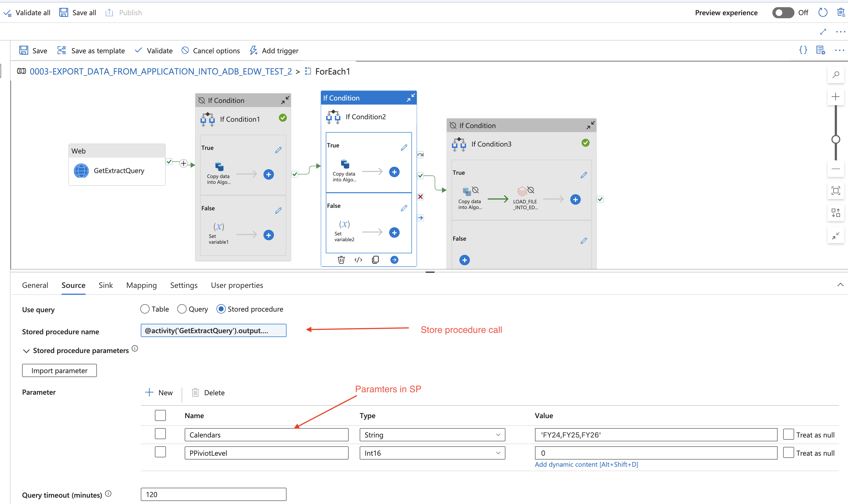This screenshot has width=848, height=504.
Task: Click the Set variable1 icon in If Condition1 False branch
Action: click(x=218, y=227)
